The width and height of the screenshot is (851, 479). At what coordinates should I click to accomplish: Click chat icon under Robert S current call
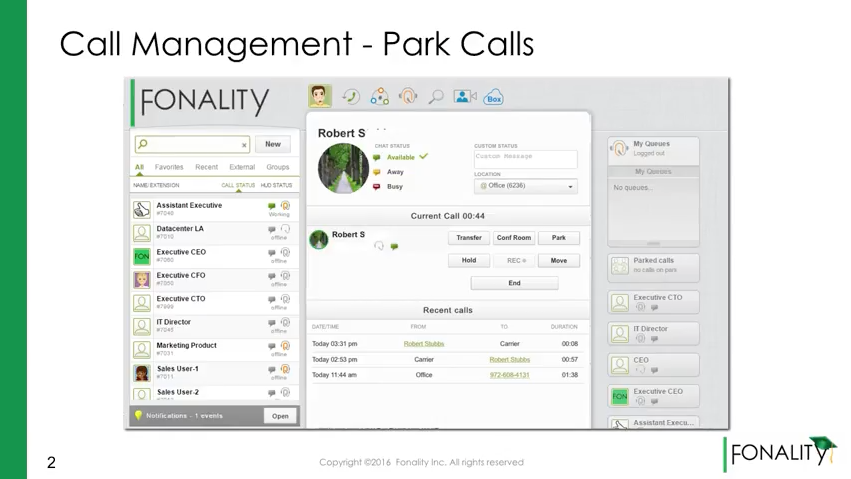coord(395,246)
